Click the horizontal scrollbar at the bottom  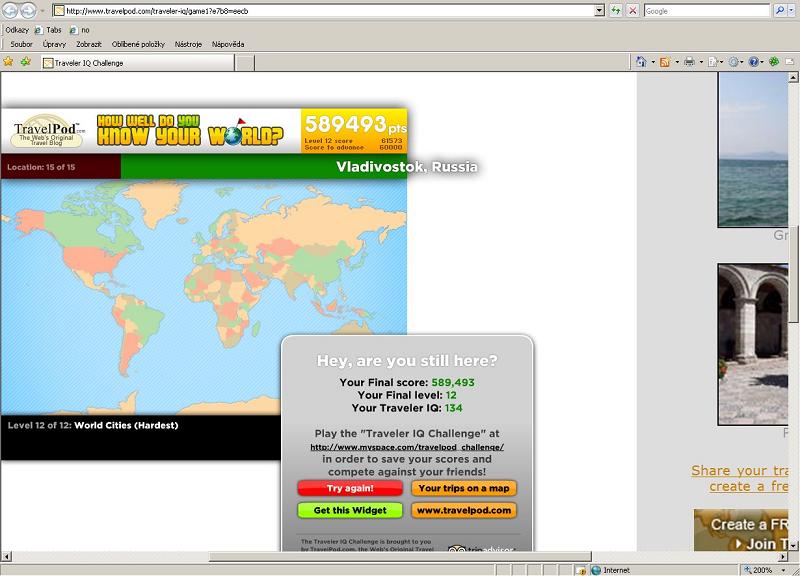click(400, 556)
